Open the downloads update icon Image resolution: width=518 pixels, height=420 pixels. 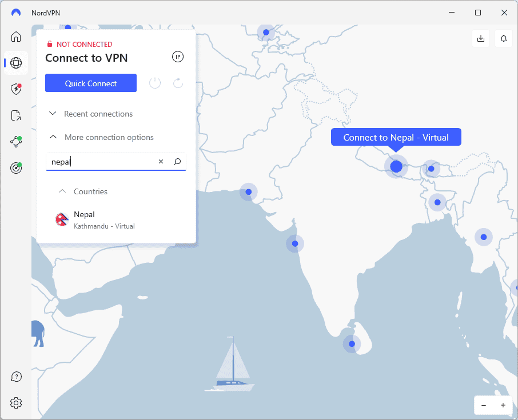[481, 38]
